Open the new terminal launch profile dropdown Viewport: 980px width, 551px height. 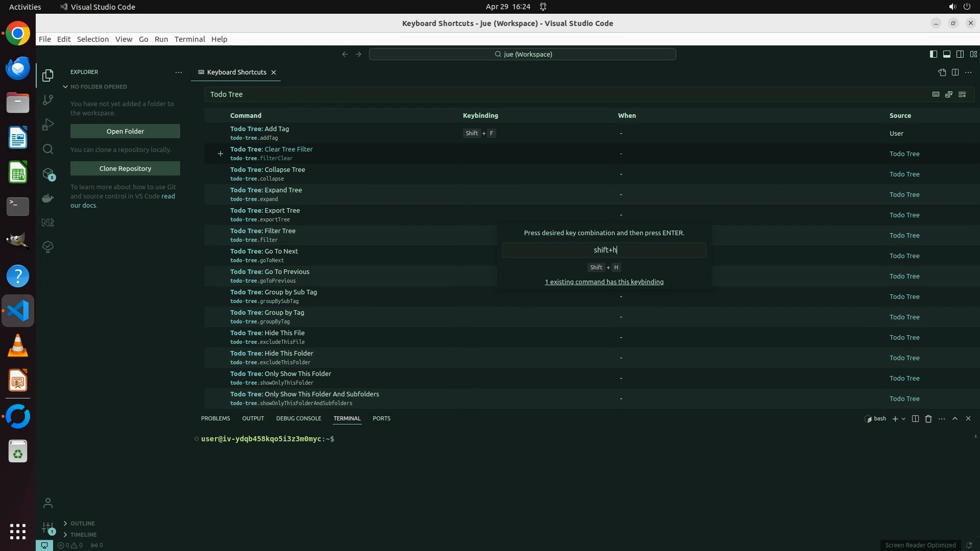click(x=903, y=419)
